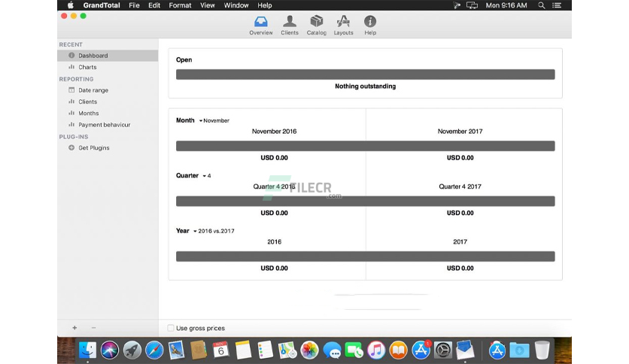Image resolution: width=629 pixels, height=364 pixels.
Task: Open the Quarter dropdown showing 4
Action: pyautogui.click(x=207, y=175)
